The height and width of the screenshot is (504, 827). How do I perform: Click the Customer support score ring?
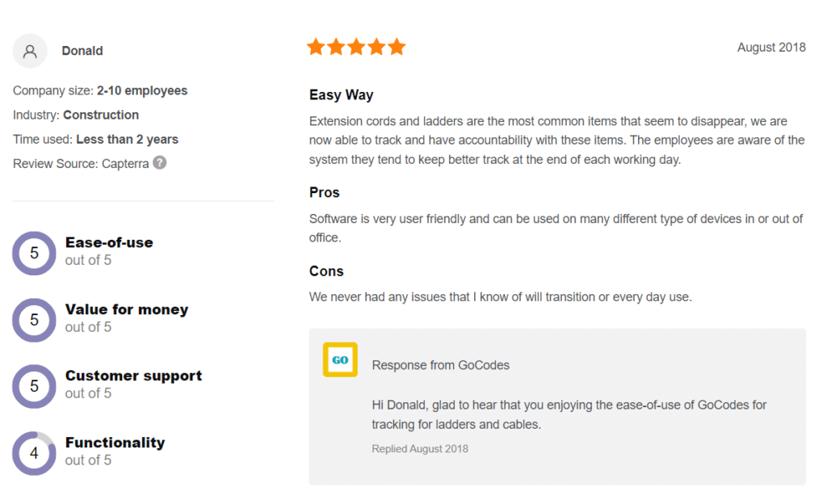34,386
